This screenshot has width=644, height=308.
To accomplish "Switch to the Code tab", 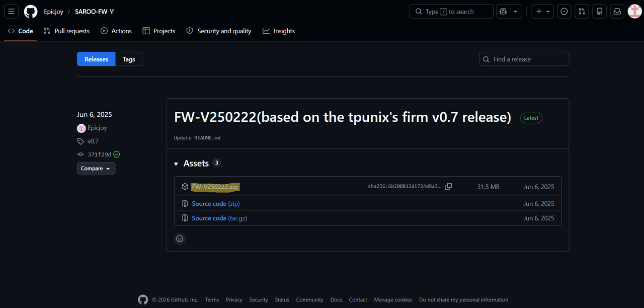I will click(x=21, y=31).
